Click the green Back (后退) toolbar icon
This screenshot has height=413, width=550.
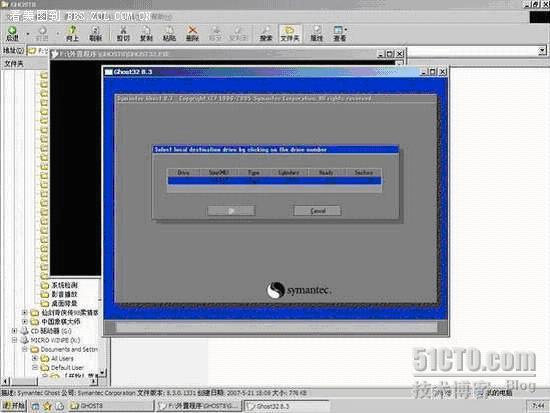click(x=12, y=33)
